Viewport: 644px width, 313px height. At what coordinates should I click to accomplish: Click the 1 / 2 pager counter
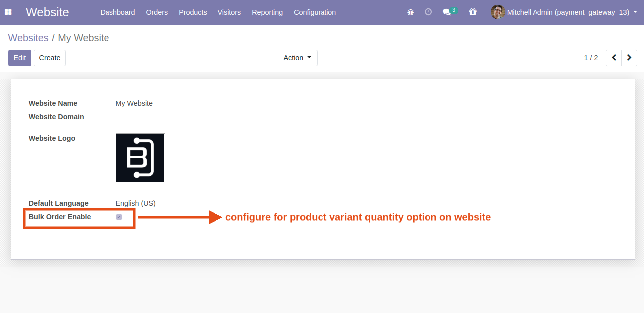[x=591, y=58]
